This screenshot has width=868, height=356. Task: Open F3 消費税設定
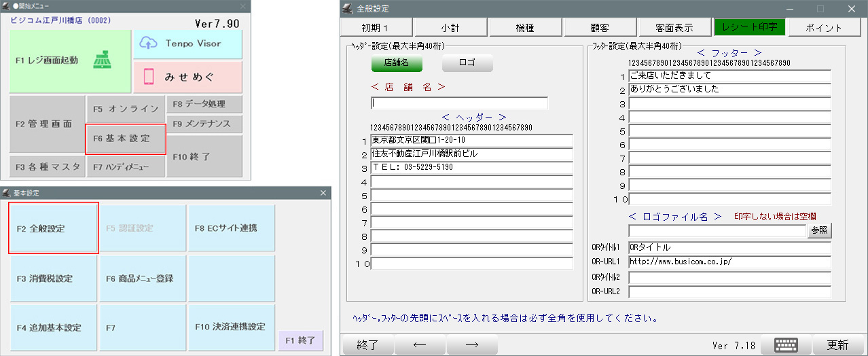(x=54, y=279)
